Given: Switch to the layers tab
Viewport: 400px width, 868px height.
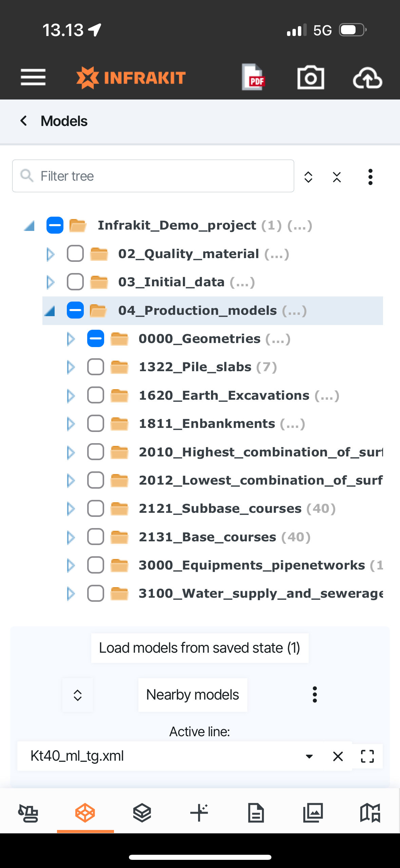Looking at the screenshot, I should click(142, 813).
